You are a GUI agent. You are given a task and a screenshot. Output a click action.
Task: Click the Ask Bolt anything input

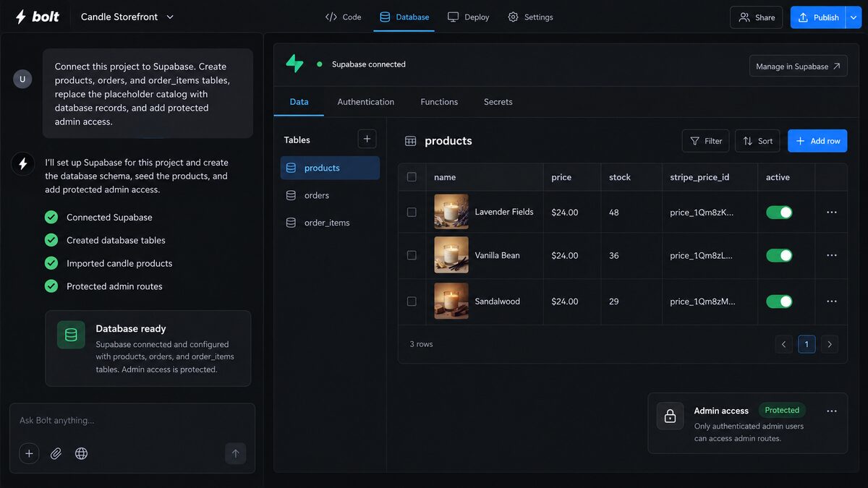coord(132,420)
